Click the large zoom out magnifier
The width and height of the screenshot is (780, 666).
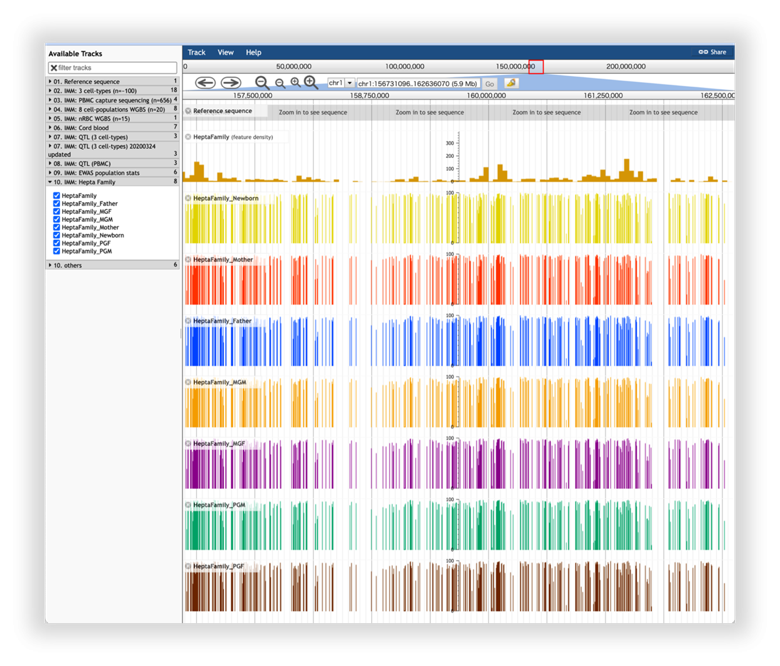262,83
